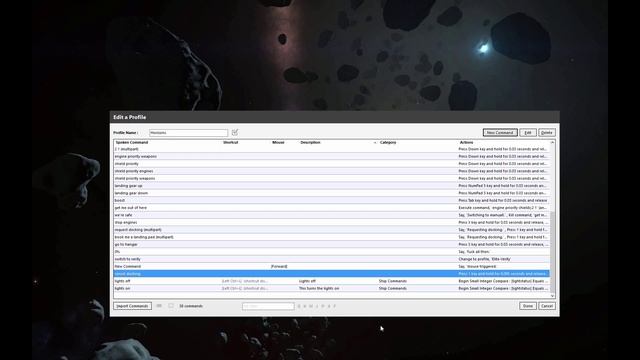Tick the checkbox left of the commands count

pos(171,306)
